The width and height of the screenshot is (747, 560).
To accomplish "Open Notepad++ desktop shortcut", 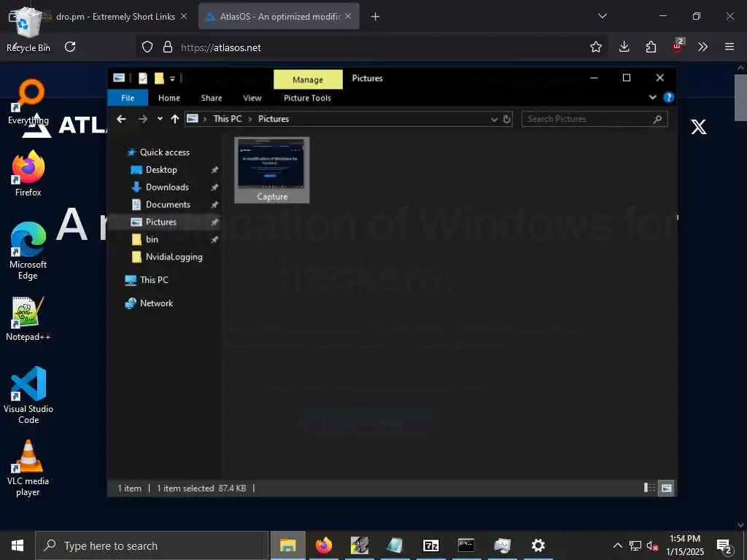I will [x=28, y=319].
